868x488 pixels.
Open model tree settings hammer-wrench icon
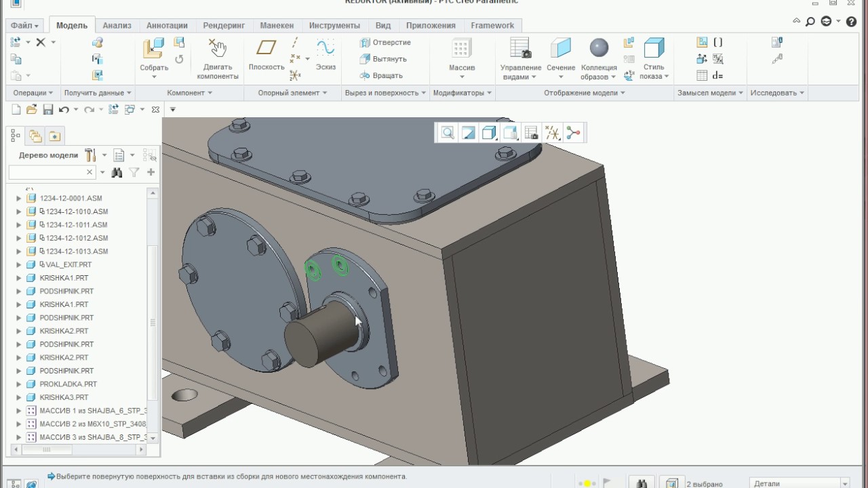click(90, 155)
